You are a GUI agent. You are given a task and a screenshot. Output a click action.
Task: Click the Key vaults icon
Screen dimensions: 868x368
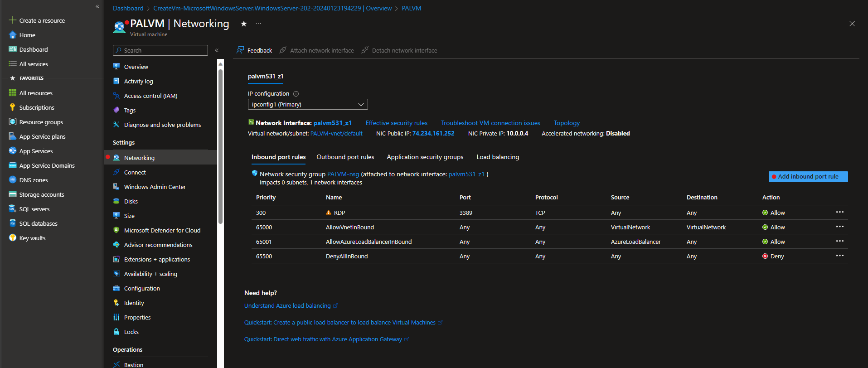(13, 238)
